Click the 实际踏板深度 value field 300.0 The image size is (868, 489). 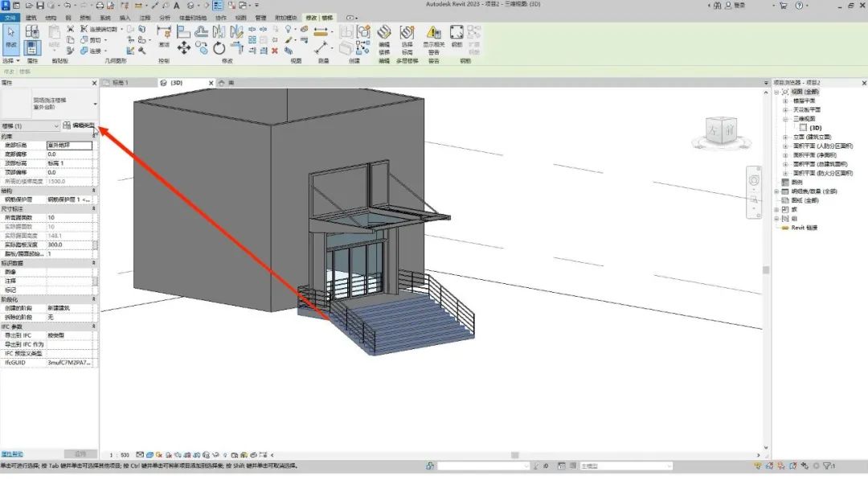coord(69,244)
